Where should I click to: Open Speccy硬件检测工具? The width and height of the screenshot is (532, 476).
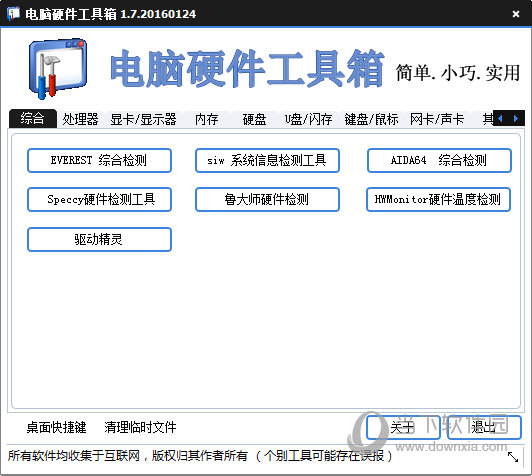(99, 199)
